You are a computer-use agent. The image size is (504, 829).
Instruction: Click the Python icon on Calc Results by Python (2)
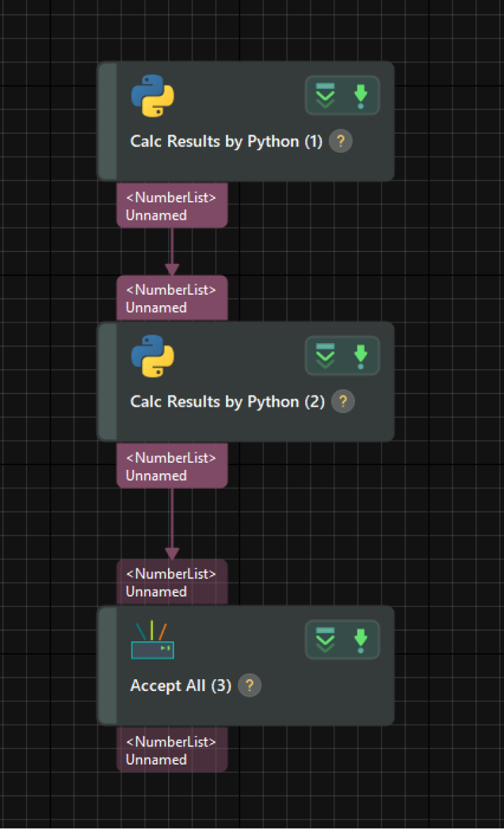pyautogui.click(x=153, y=356)
